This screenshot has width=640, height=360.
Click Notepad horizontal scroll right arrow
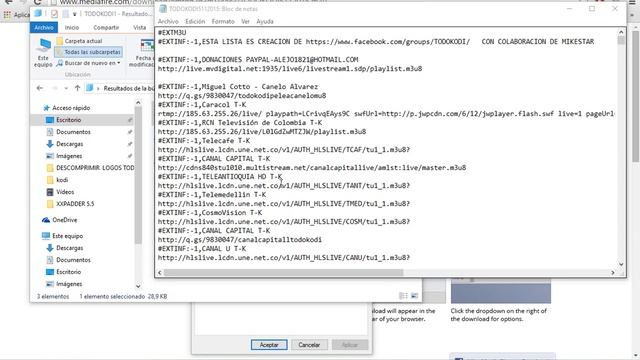(613, 272)
